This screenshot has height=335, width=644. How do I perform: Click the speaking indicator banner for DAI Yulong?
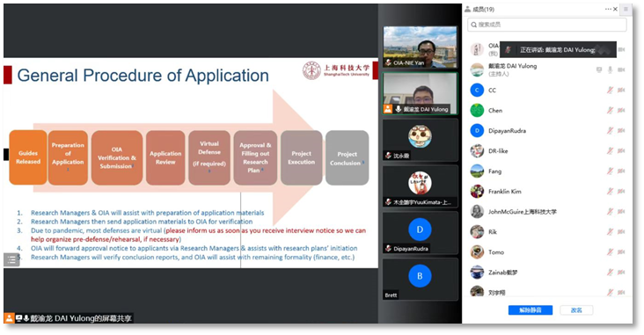click(558, 49)
